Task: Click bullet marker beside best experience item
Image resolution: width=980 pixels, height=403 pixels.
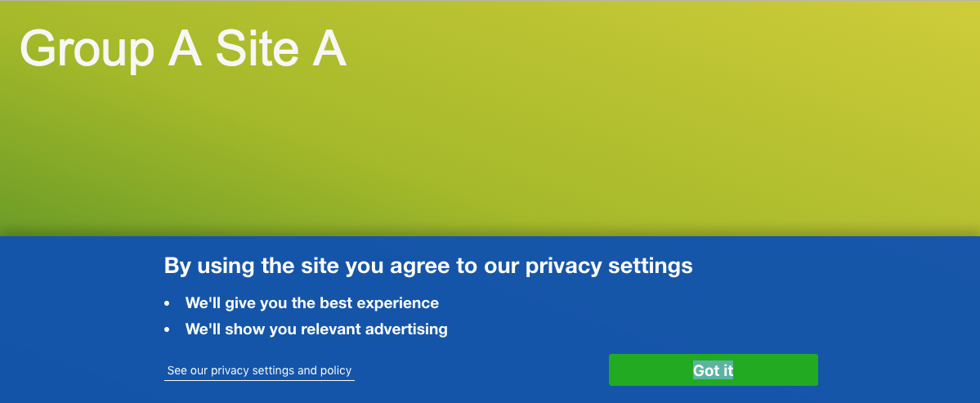Action: point(167,303)
